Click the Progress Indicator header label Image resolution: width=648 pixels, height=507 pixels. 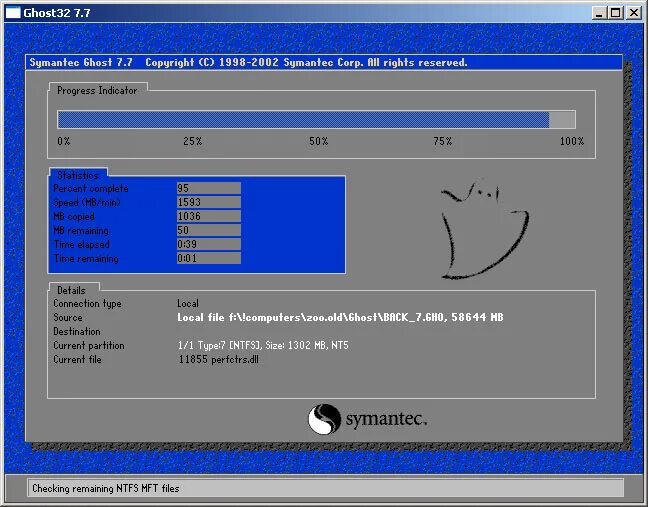pos(97,90)
